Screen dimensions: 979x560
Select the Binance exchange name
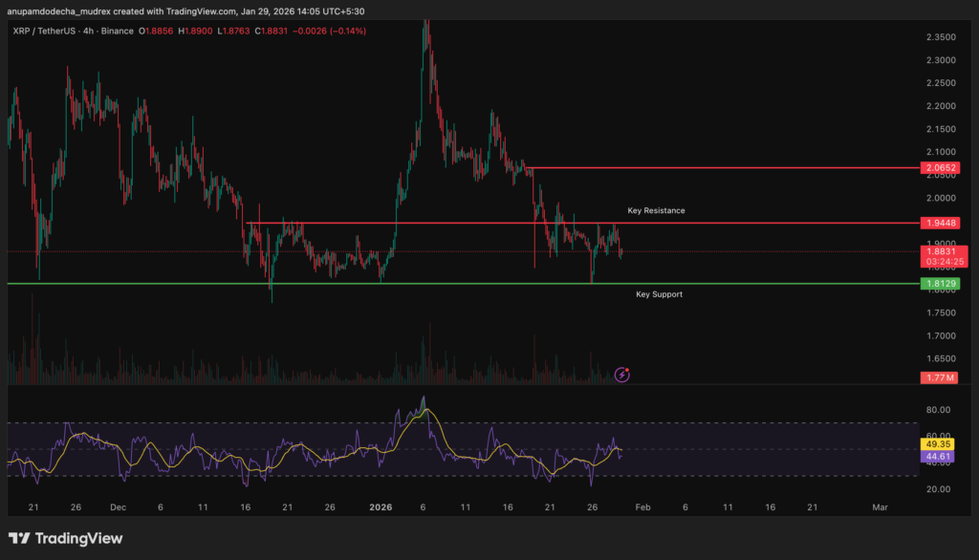118,30
